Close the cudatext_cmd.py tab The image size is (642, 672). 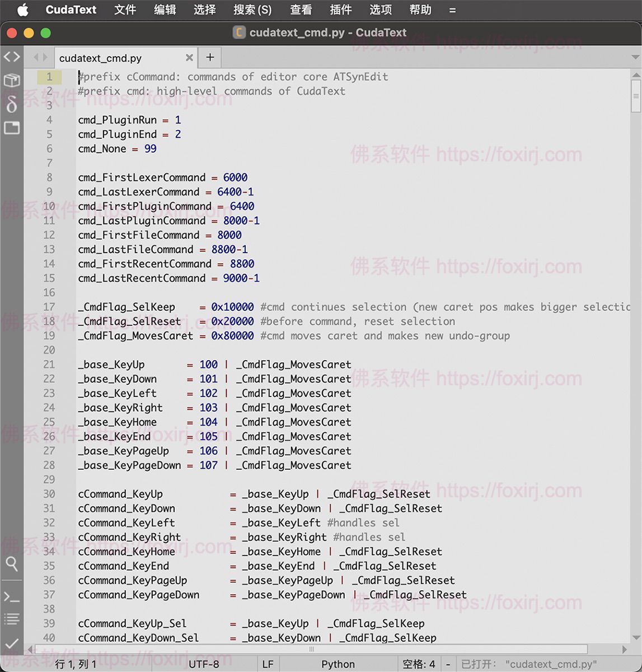pyautogui.click(x=189, y=57)
